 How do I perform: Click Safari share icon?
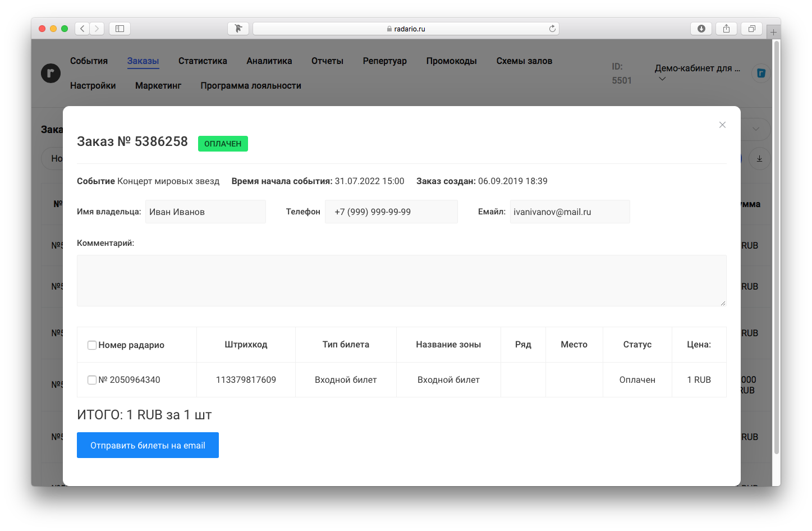tap(726, 29)
